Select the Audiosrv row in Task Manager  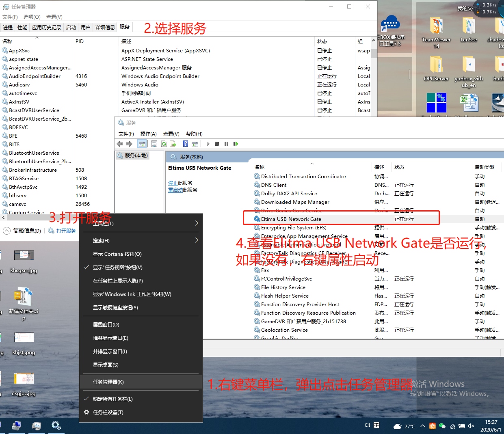point(186,85)
